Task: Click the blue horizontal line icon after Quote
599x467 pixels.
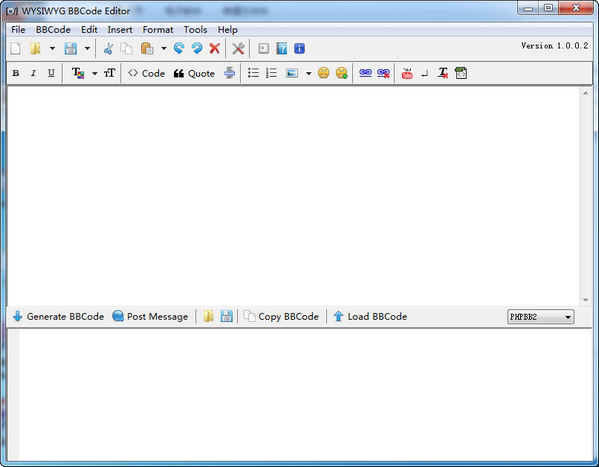Action: 230,73
